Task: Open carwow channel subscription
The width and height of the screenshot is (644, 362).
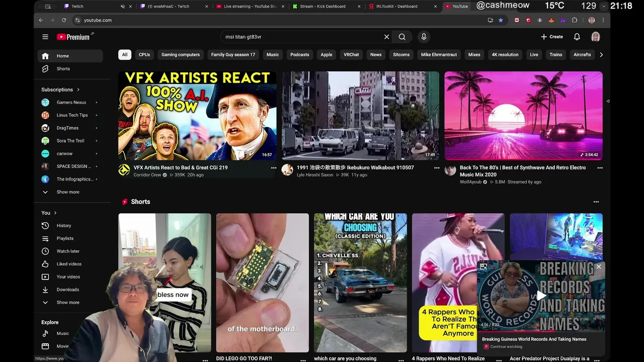Action: click(70, 153)
